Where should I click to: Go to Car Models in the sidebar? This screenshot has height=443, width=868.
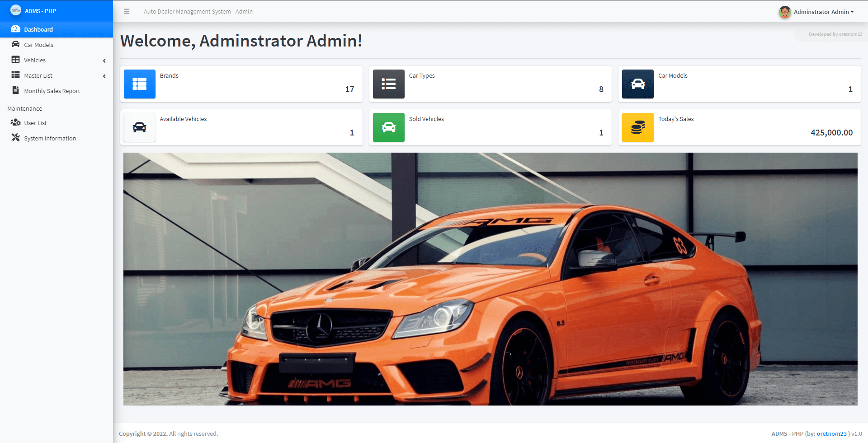click(57, 45)
